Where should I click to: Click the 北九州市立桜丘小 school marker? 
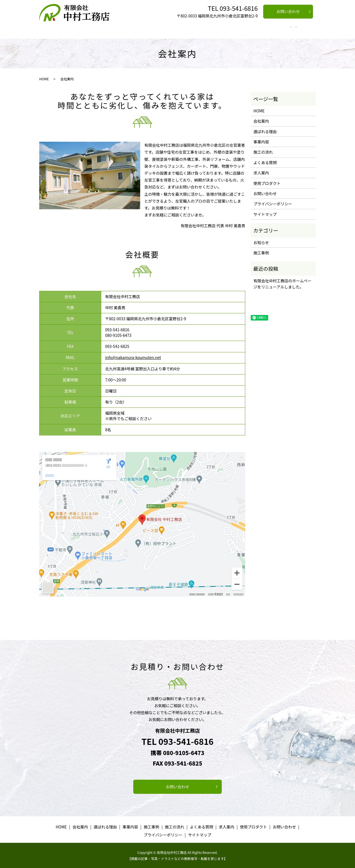107,533
